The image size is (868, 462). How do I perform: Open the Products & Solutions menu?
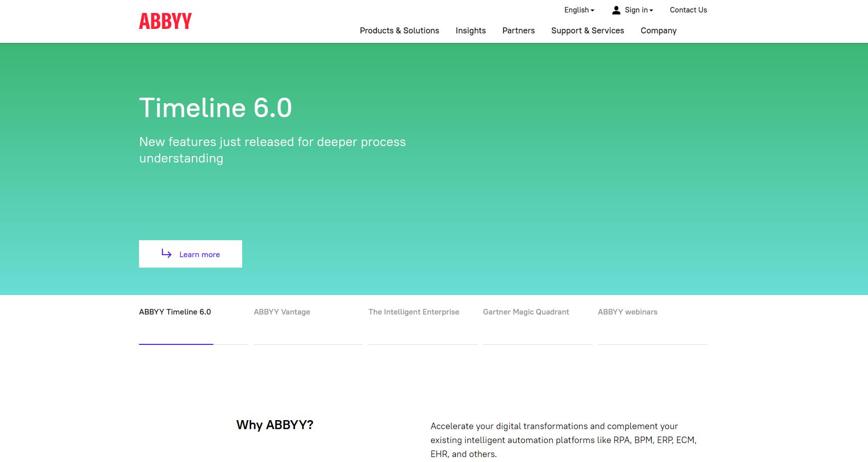pyautogui.click(x=399, y=30)
